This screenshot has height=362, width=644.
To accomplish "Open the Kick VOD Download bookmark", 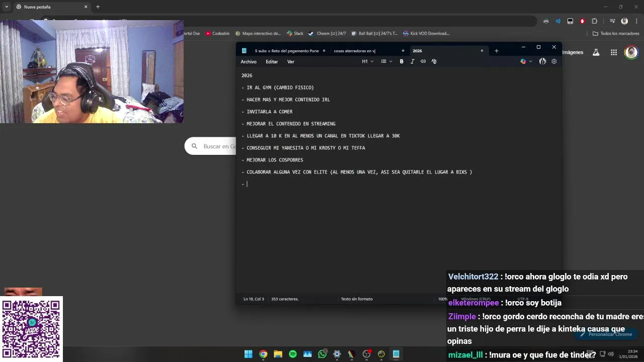I will 426,34.
